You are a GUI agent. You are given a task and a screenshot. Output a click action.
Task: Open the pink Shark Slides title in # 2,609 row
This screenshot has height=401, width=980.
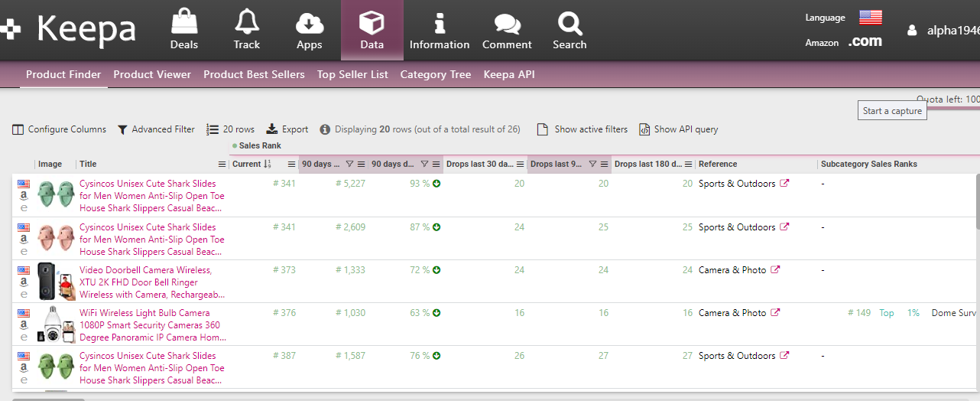pos(152,240)
